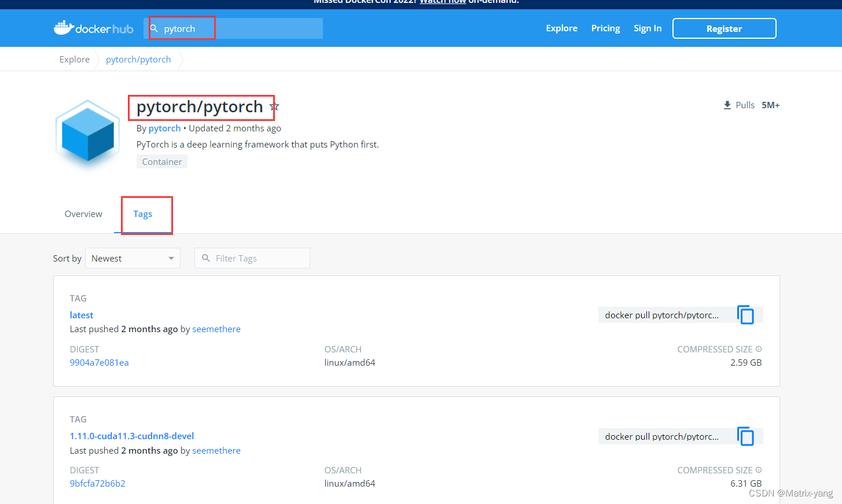Click compressed size info icon for latest tag
This screenshot has height=504, width=842.
759,349
